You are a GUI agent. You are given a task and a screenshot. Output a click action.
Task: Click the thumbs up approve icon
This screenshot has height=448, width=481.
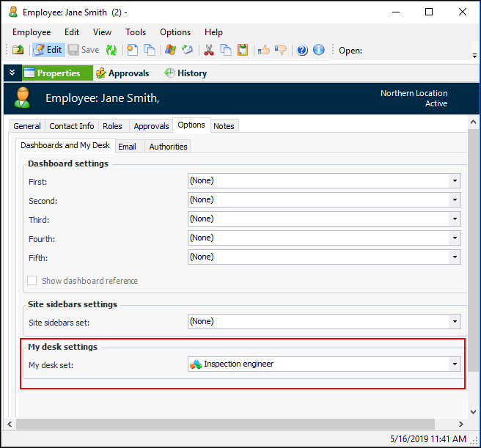tap(264, 50)
